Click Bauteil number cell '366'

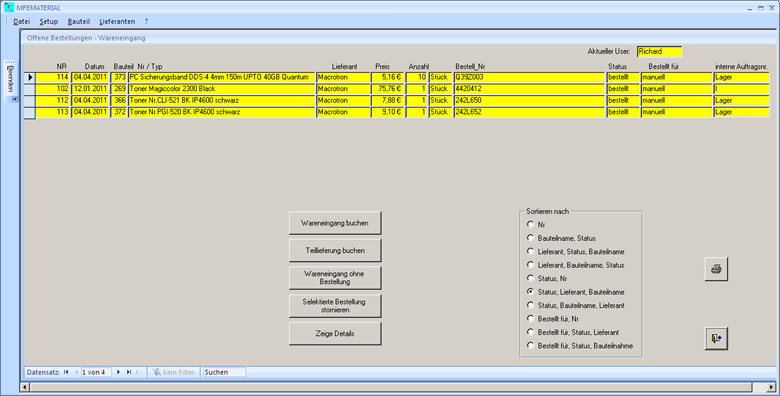[x=118, y=100]
